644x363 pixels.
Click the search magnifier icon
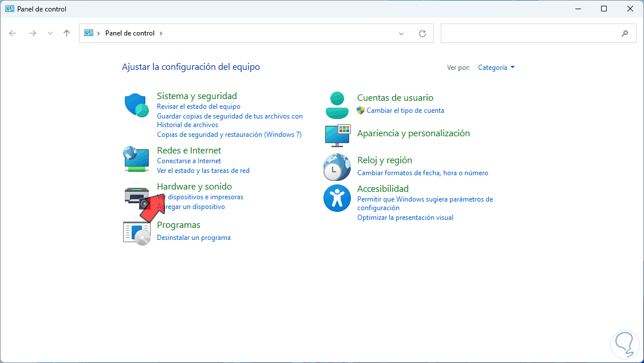coord(625,33)
